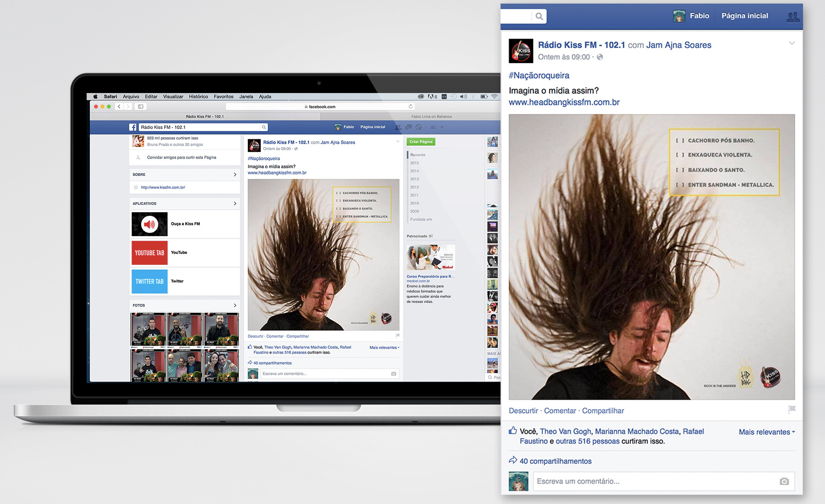Select year 2013 in the timeline list
Viewport: 825px width, 504px height.
point(414,179)
